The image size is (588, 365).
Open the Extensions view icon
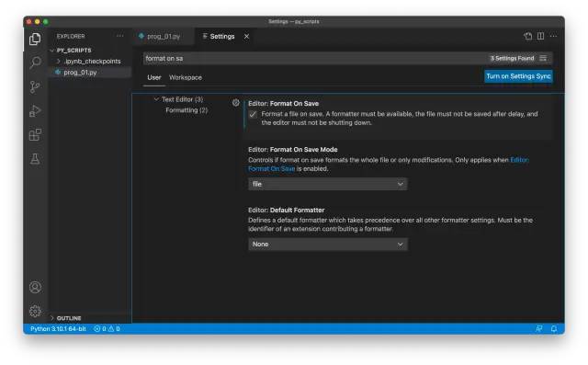35,134
